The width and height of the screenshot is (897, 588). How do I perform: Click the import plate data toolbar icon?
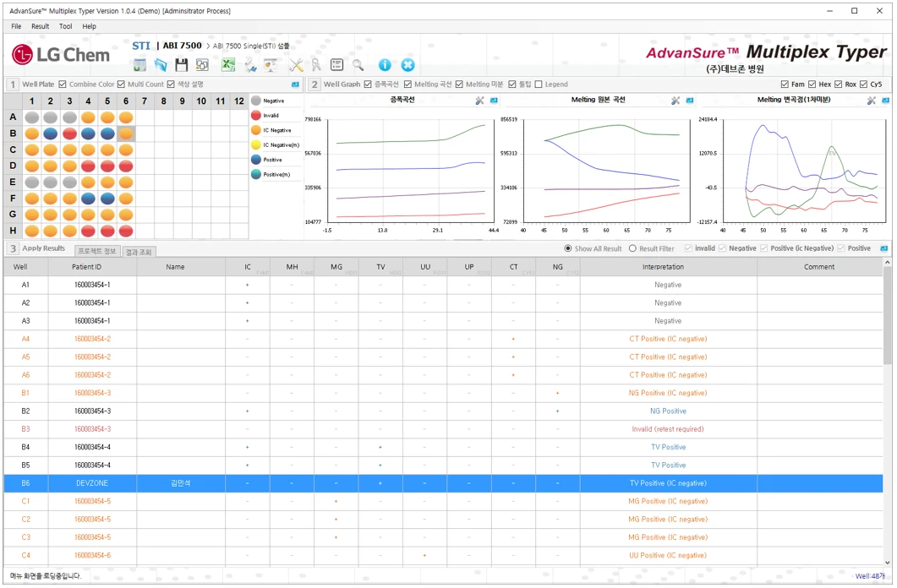[x=139, y=65]
